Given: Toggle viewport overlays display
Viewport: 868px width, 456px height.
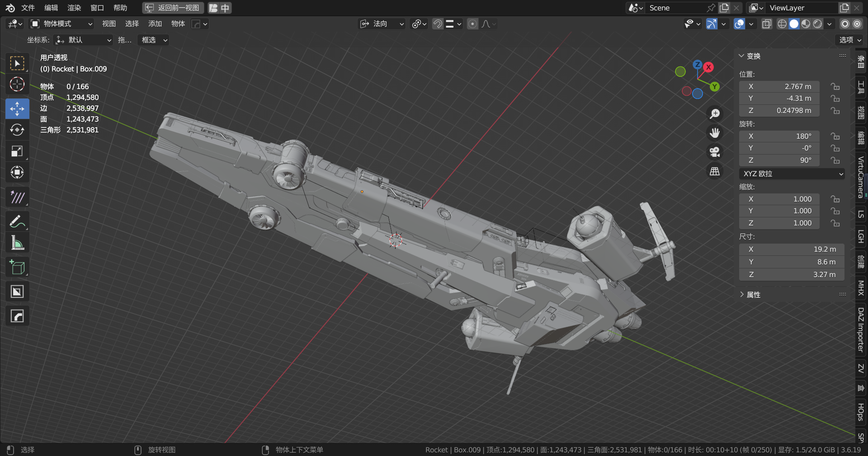Looking at the screenshot, I should 739,24.
